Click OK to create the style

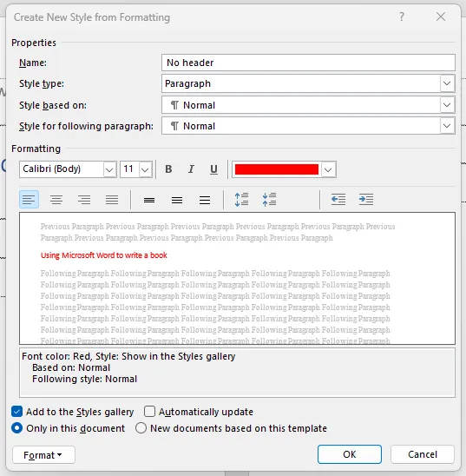(x=350, y=454)
